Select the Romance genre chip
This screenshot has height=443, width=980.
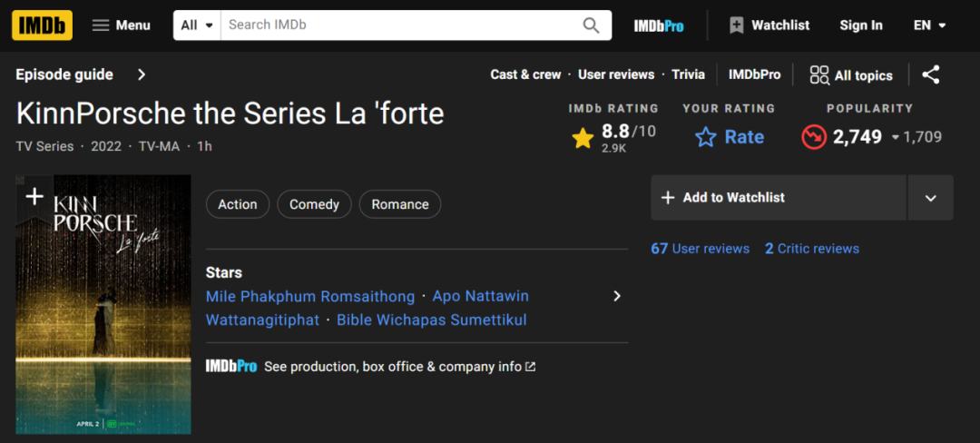(399, 204)
